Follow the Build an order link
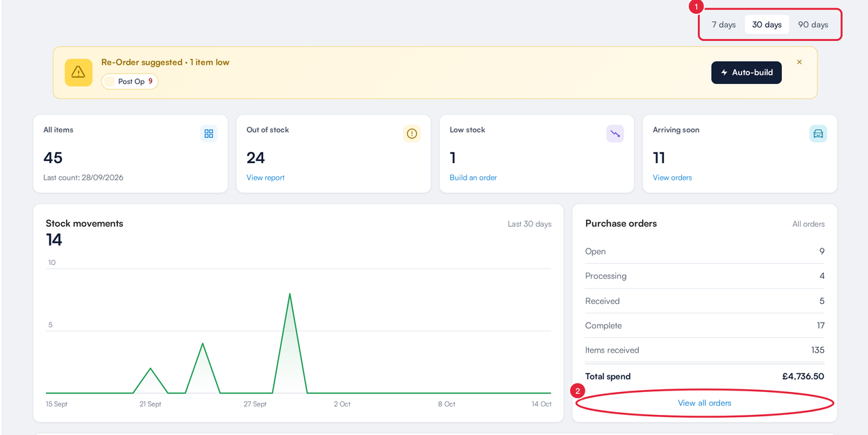868x435 pixels. pyautogui.click(x=473, y=178)
